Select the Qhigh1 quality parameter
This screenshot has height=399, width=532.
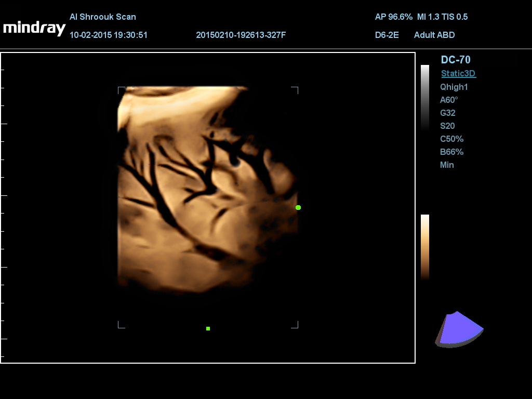(454, 87)
